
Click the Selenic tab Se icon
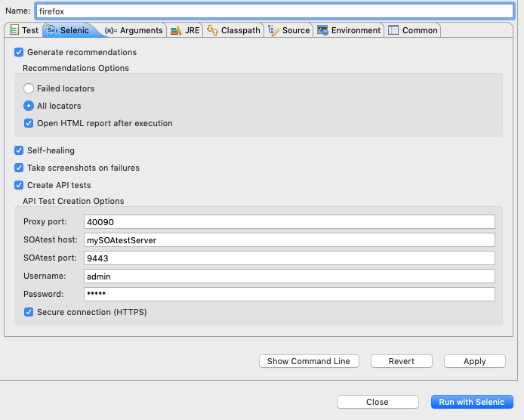coord(51,30)
